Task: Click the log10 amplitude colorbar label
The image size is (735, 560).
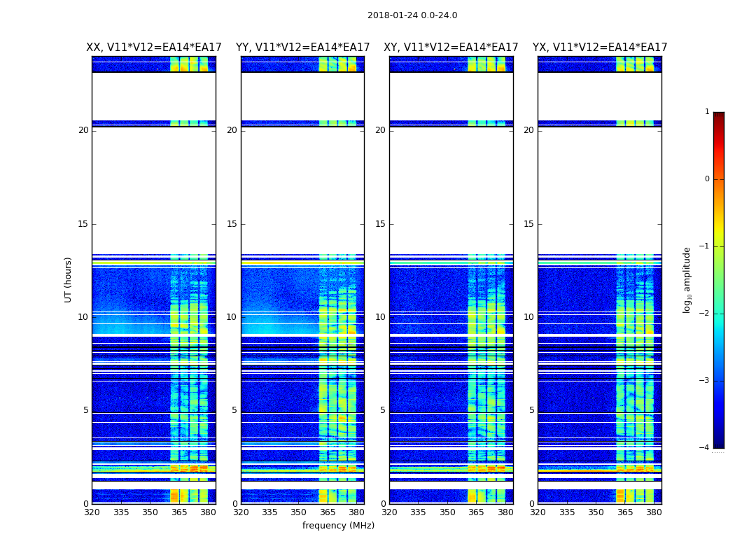Action: [x=687, y=279]
